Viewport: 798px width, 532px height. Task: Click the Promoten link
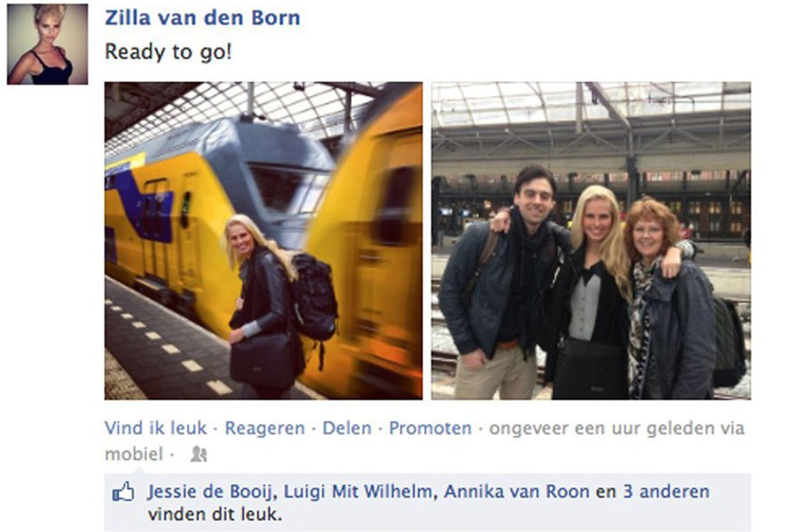tap(430, 428)
